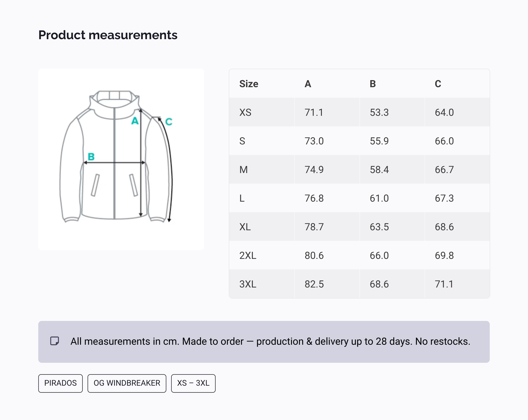Click the teal letter A on diagram
The width and height of the screenshot is (528, 420).
pos(135,121)
